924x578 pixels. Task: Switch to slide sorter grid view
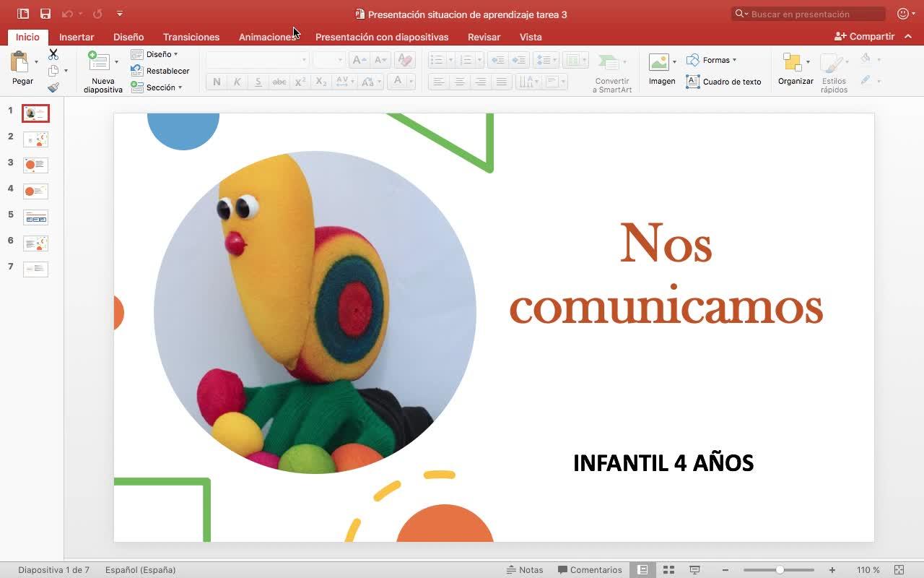[x=668, y=570]
